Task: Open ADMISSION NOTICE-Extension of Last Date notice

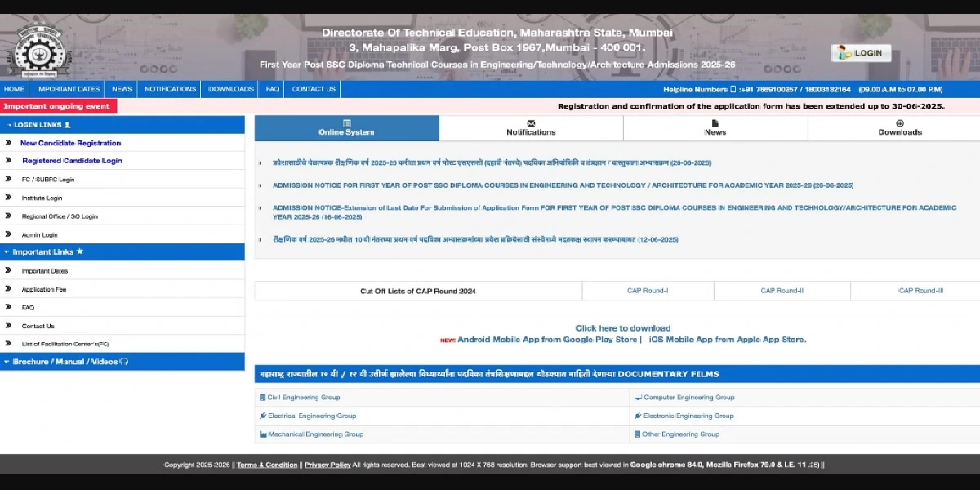Action: 614,212
